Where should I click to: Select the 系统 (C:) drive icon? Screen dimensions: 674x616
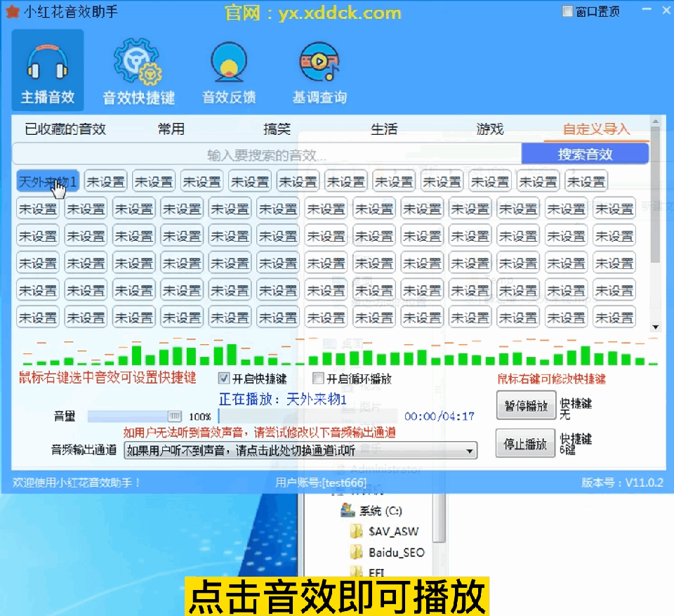coord(347,510)
